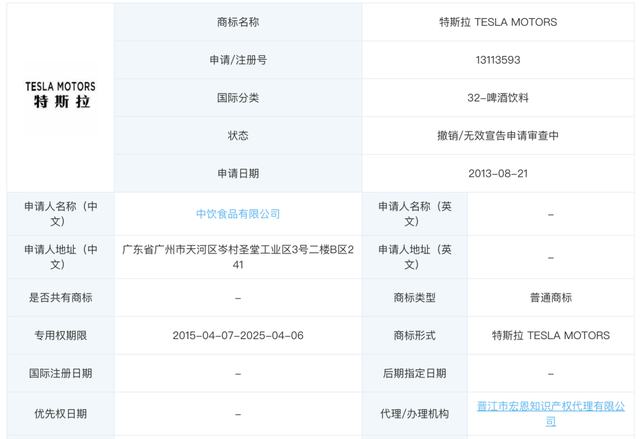The height and width of the screenshot is (439, 640).
Task: Select the 是否共有商标 label cell
Action: tap(60, 298)
